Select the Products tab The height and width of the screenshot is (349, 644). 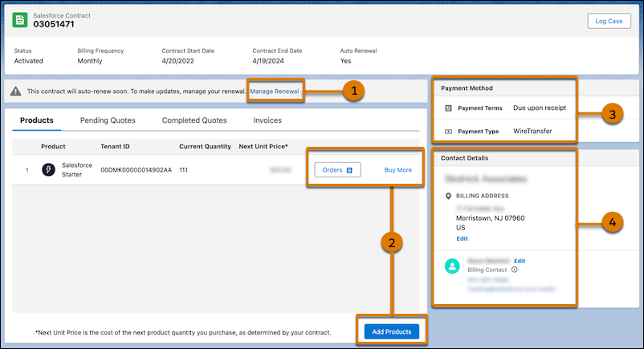click(37, 120)
